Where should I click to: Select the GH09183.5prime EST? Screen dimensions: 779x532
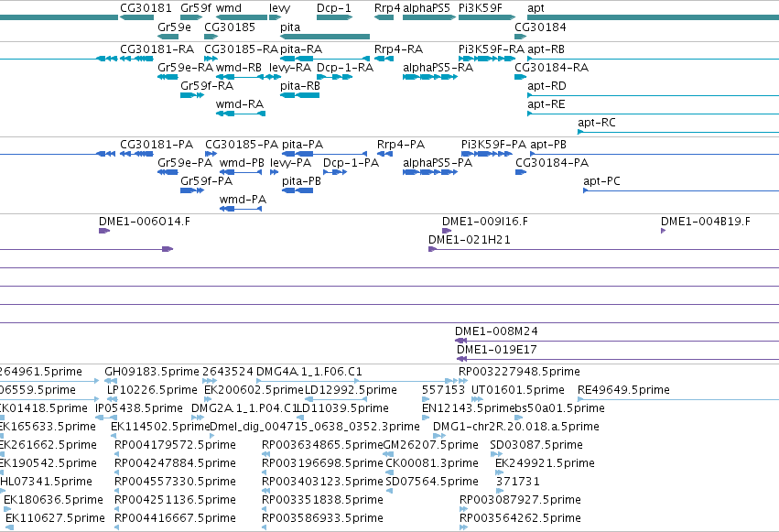click(x=110, y=381)
